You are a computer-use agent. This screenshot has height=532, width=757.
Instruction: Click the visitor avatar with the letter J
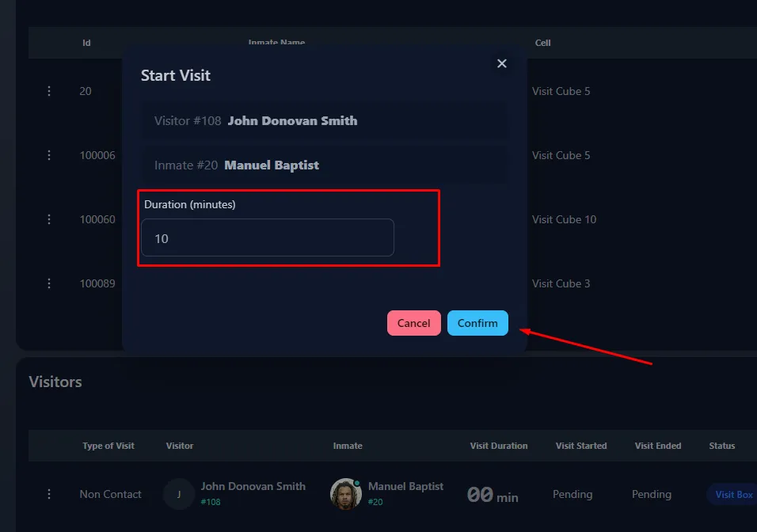tap(179, 494)
